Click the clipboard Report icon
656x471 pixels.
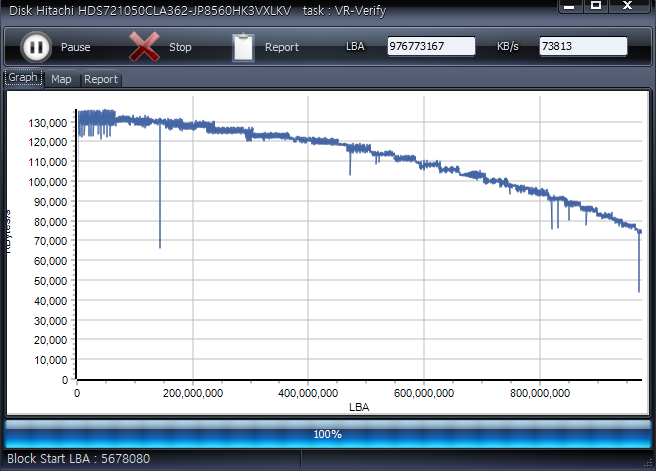coord(243,47)
